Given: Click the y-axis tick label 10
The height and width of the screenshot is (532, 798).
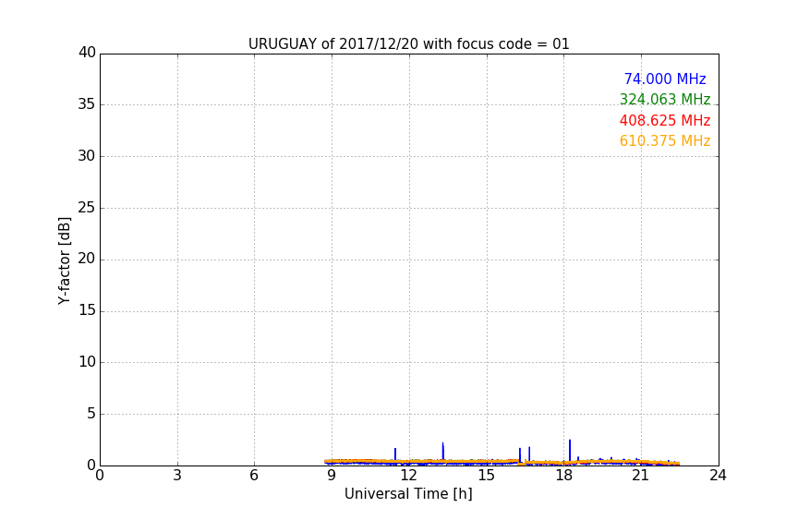Looking at the screenshot, I should tap(87, 362).
